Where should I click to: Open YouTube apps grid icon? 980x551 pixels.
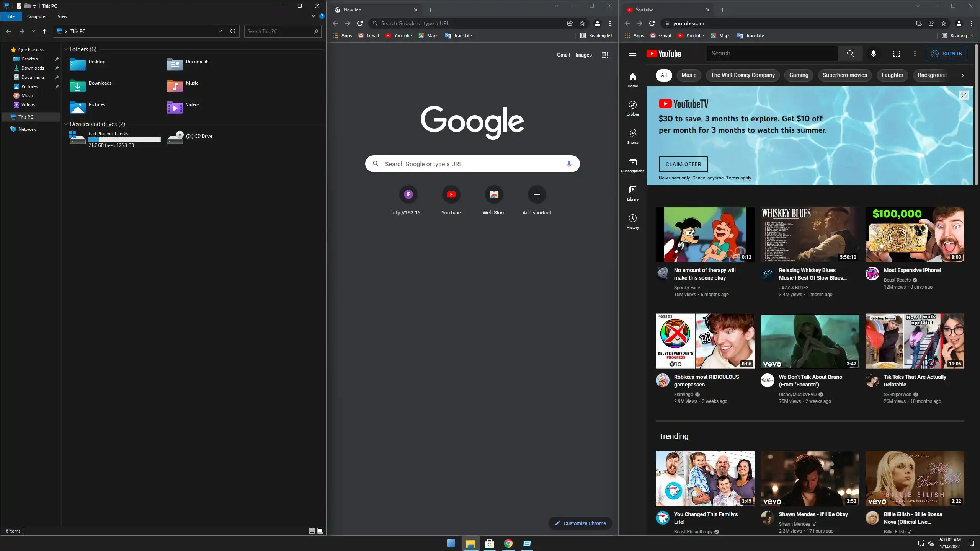896,54
